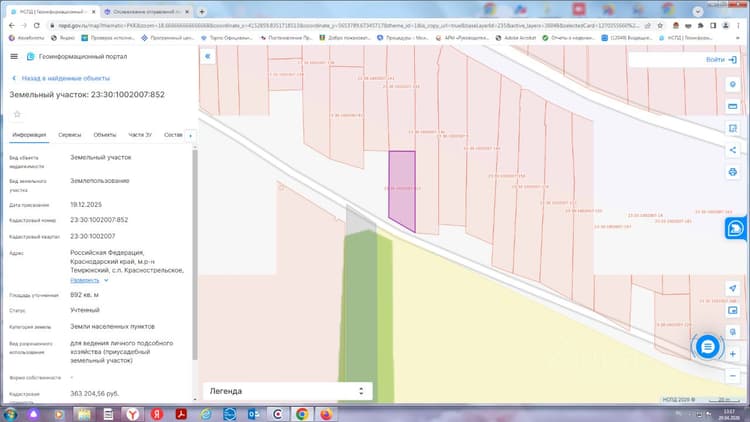This screenshot has width=750, height=422.
Task: Click the НСПД 2026 copyright text on map
Action: (x=678, y=400)
